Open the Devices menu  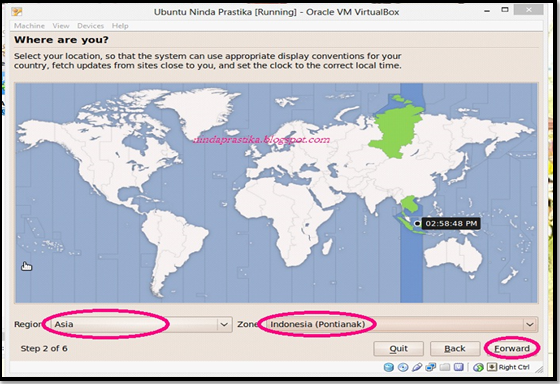point(90,26)
